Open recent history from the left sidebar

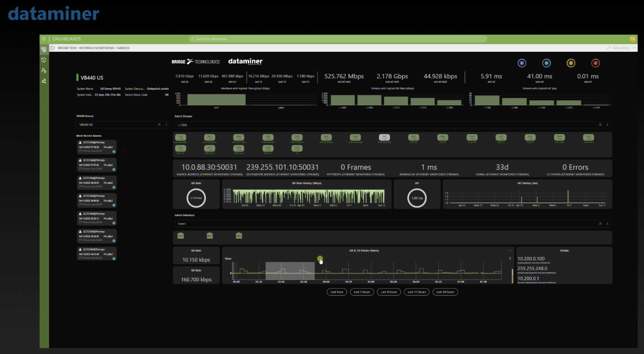44,60
